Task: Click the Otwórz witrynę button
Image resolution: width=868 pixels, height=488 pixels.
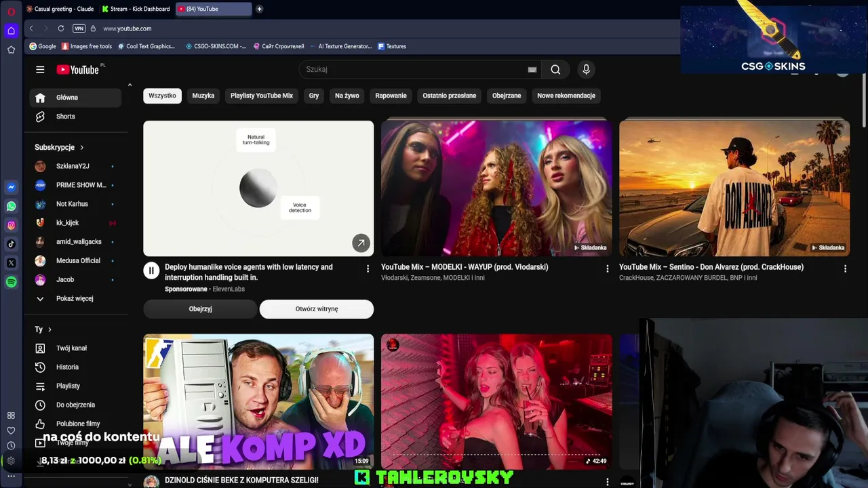Action: click(317, 309)
